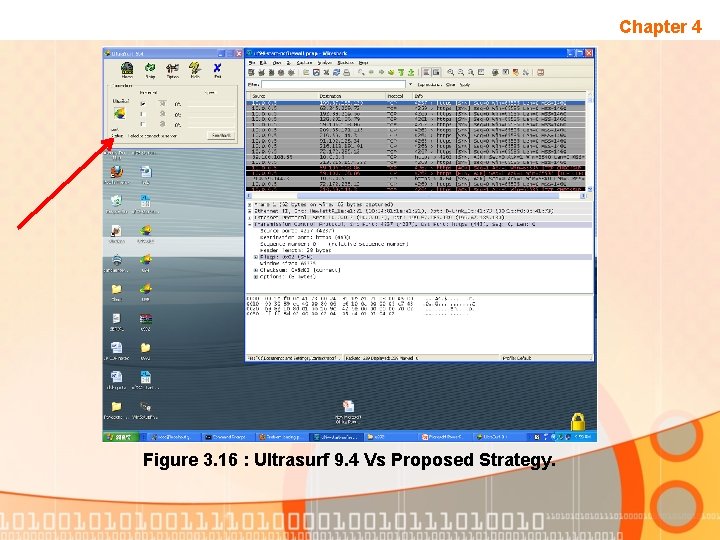Select the highlighted first packet row
This screenshot has height=540, width=720.
point(416,103)
